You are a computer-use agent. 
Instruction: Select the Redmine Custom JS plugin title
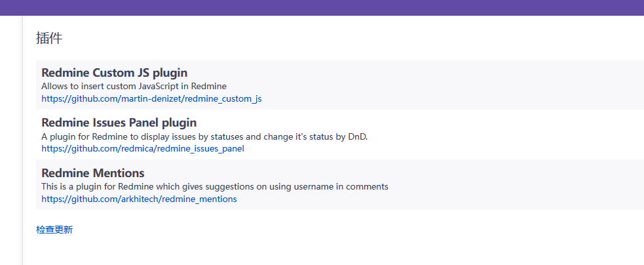coord(114,73)
